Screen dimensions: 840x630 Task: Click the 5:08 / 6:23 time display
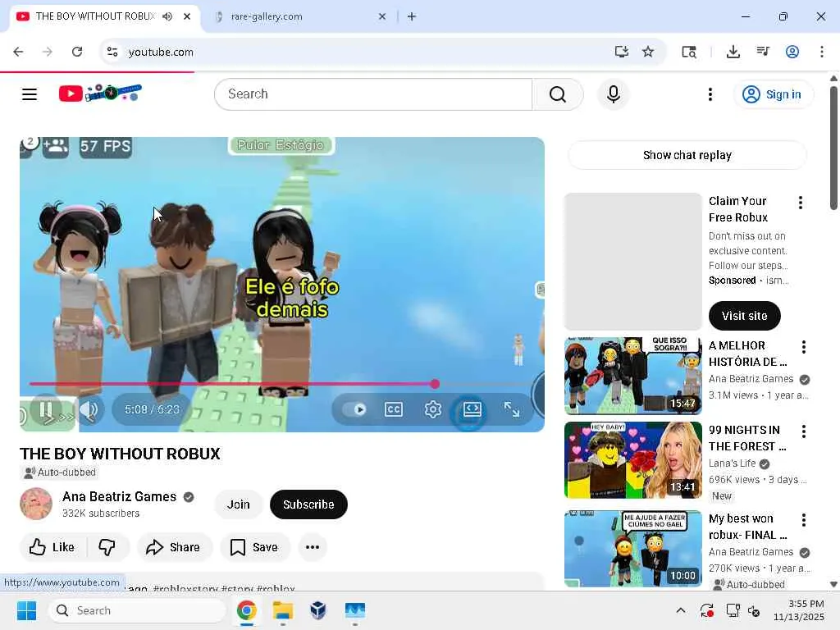[x=152, y=410]
